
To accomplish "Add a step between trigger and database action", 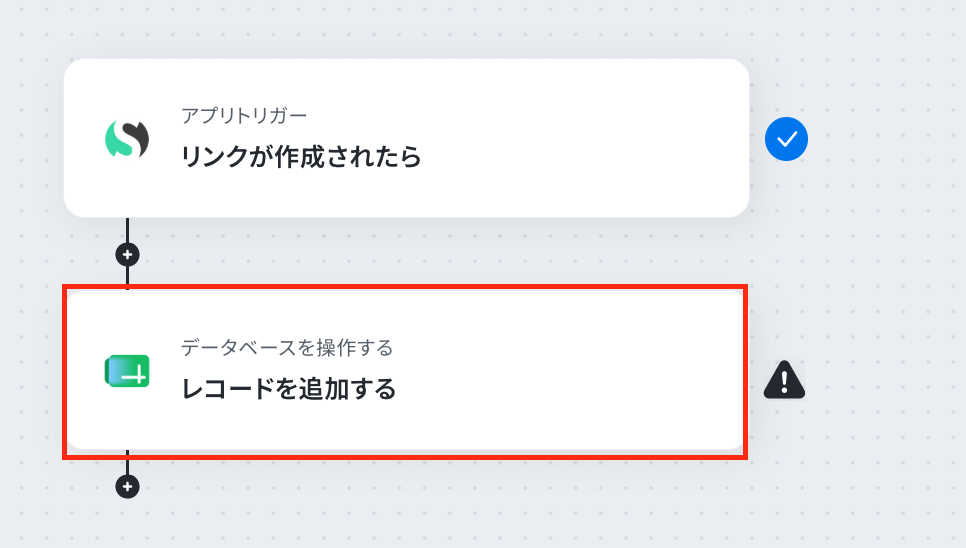I will 128,254.
